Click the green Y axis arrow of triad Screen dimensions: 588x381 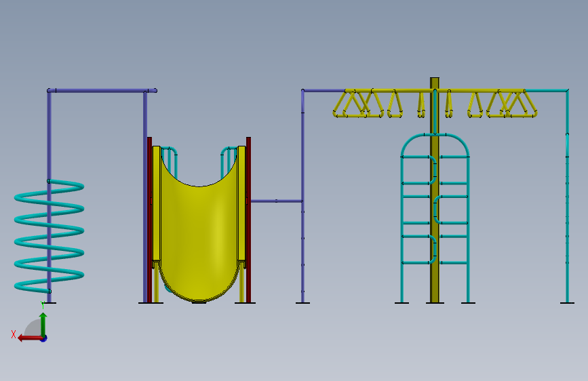43,324
